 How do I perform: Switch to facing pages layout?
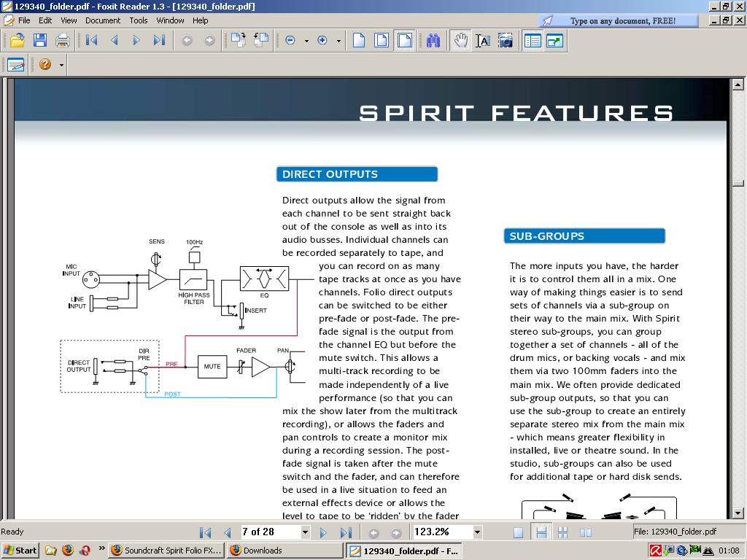click(x=586, y=532)
